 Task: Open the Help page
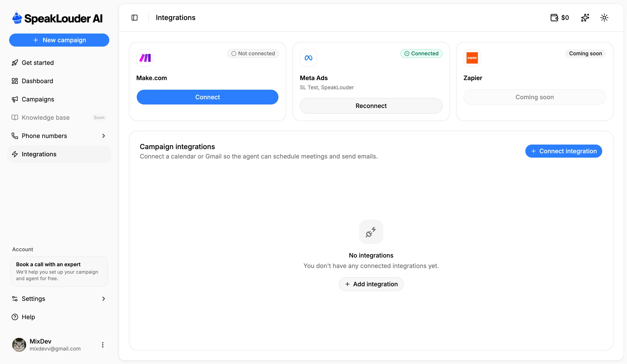point(59,317)
